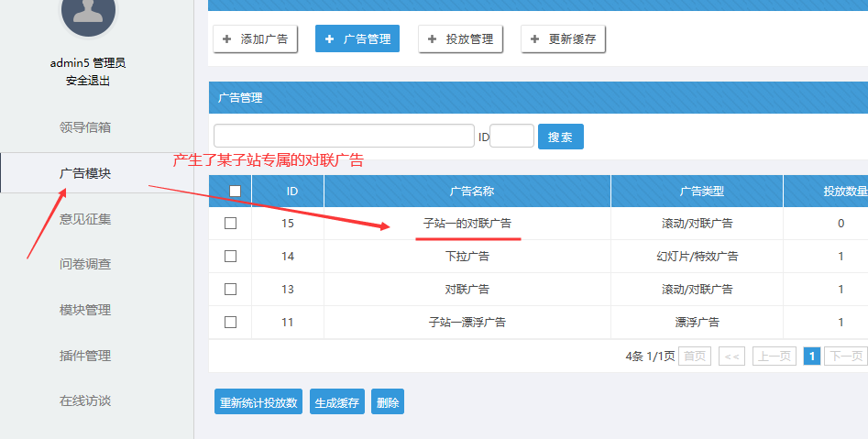Select 意见征集 from the sidebar menu
This screenshot has height=439, width=868.
click(x=85, y=218)
